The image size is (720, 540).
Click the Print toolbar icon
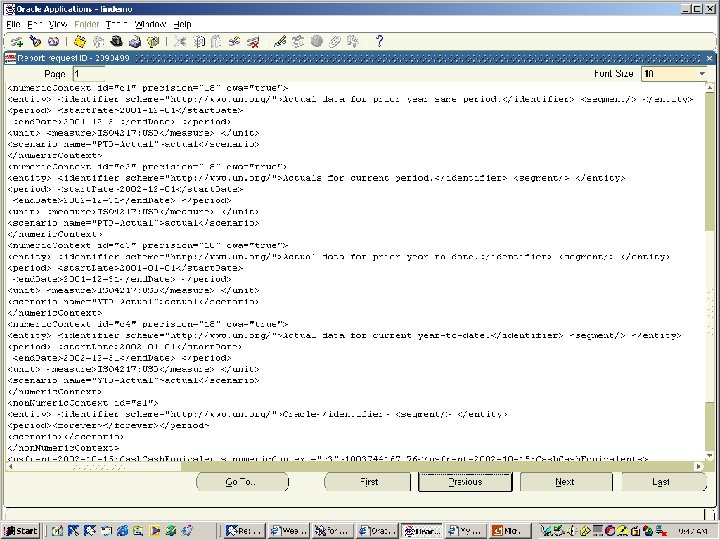(135, 42)
